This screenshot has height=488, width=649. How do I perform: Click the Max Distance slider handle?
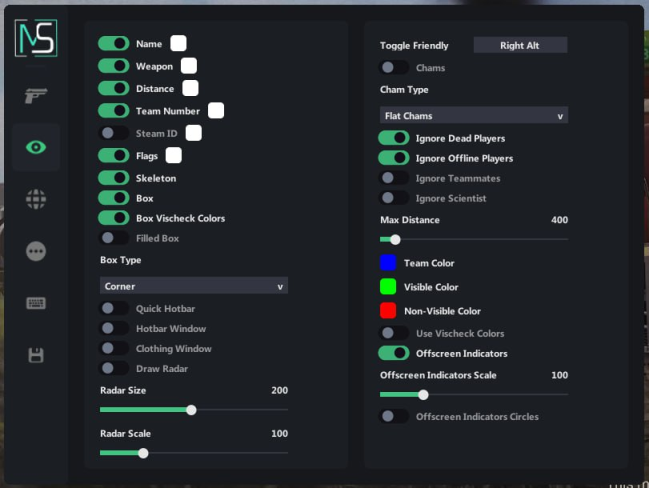pyautogui.click(x=395, y=239)
